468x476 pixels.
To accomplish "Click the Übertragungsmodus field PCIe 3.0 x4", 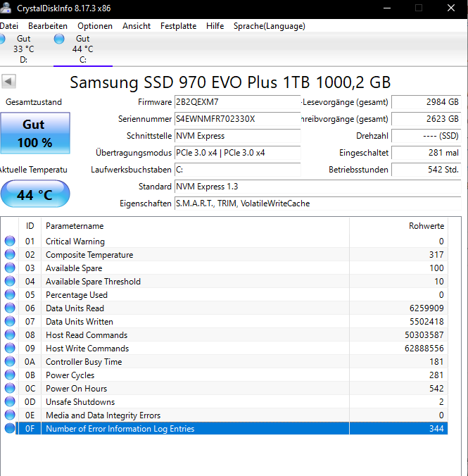I will click(237, 153).
